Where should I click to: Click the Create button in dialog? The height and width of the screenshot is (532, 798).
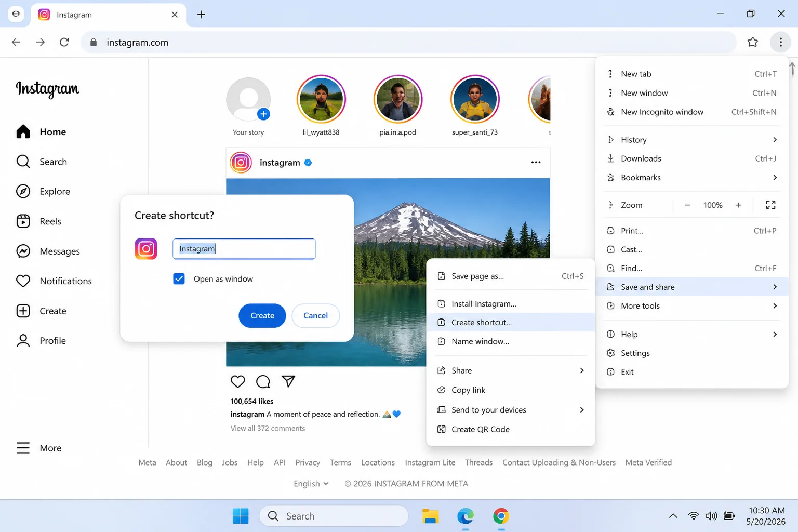(262, 315)
